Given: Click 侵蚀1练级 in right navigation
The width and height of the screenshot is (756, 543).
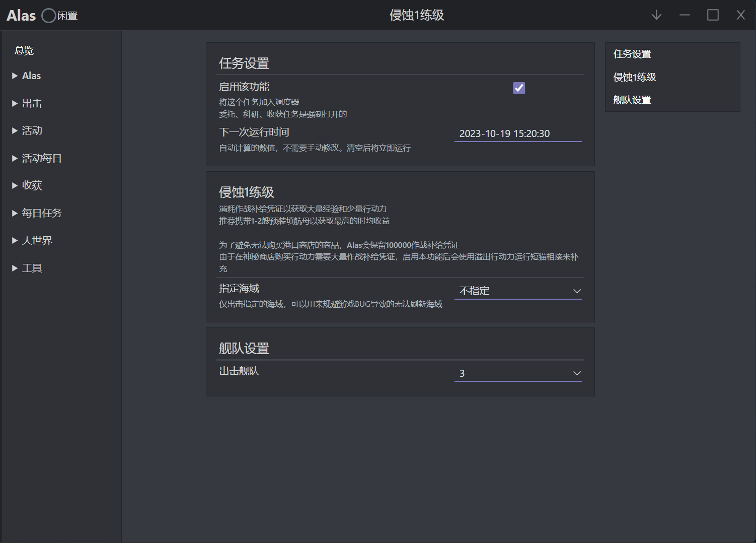Looking at the screenshot, I should 635,77.
